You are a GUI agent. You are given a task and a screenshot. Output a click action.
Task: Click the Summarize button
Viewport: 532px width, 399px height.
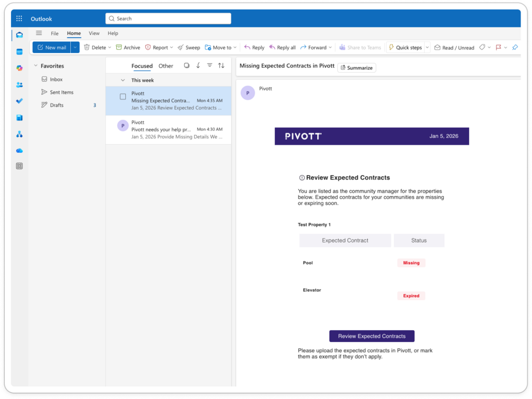(x=357, y=68)
